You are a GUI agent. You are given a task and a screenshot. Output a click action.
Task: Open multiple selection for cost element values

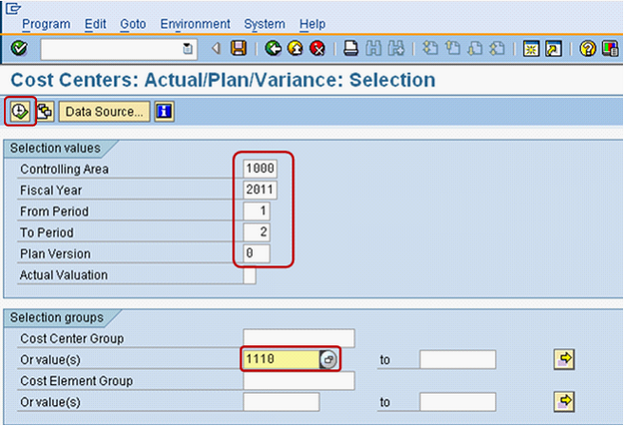[564, 401]
